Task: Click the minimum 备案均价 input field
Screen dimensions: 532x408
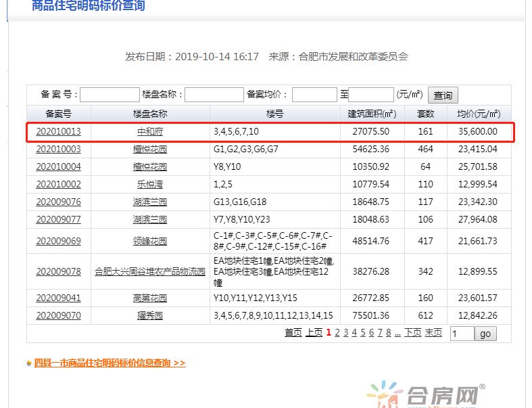Action: point(314,95)
